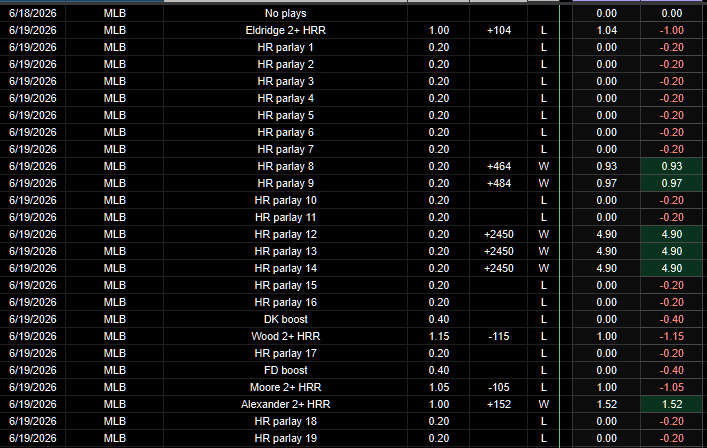Screen dimensions: 707x448
Task: Click MLB in the Wood 2+ HRR row
Action: pyautogui.click(x=115, y=336)
